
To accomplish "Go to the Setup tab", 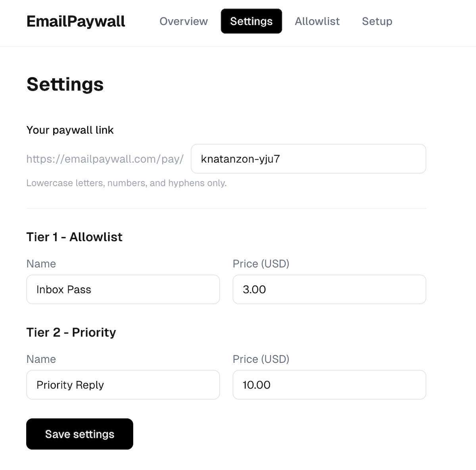I will click(377, 21).
